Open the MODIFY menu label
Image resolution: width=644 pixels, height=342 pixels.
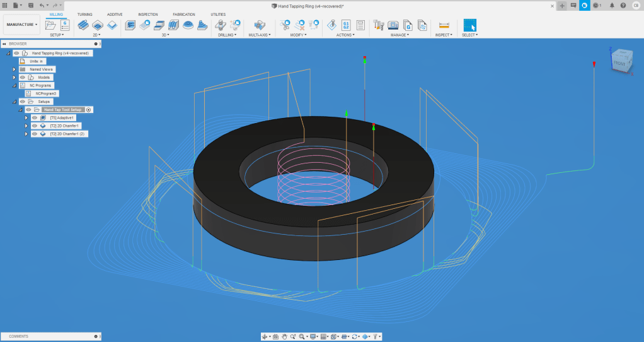click(297, 35)
